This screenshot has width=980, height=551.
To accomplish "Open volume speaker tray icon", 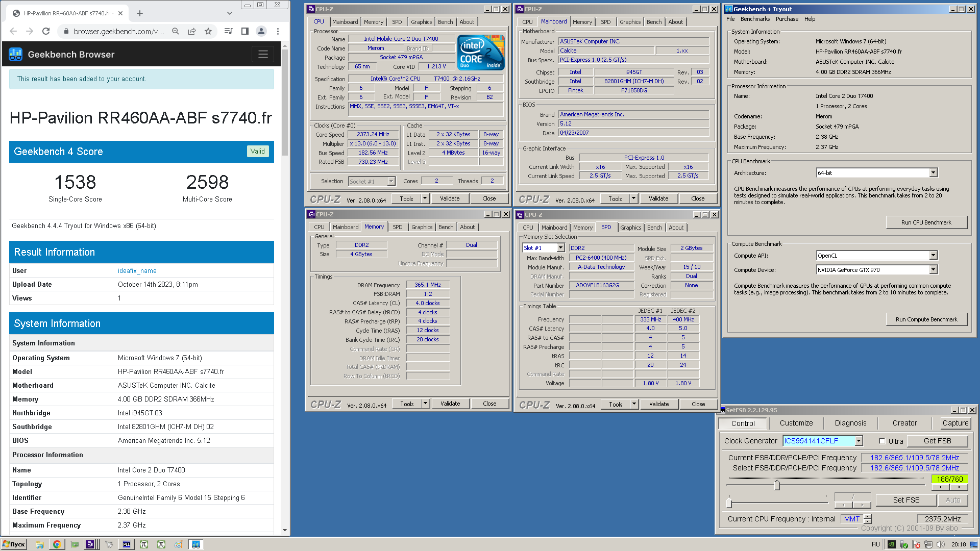I will (x=940, y=544).
